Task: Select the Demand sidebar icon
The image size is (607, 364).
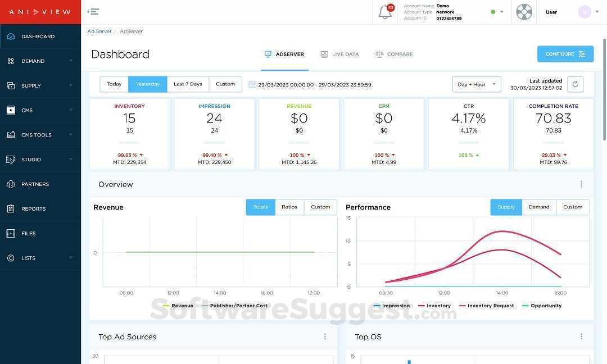Action: [11, 61]
